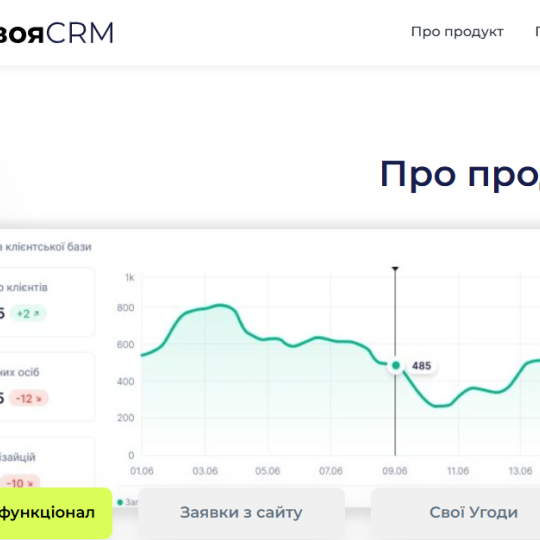This screenshot has width=540, height=540.
Task: Open the Свої Угоди tab
Action: pos(473,512)
